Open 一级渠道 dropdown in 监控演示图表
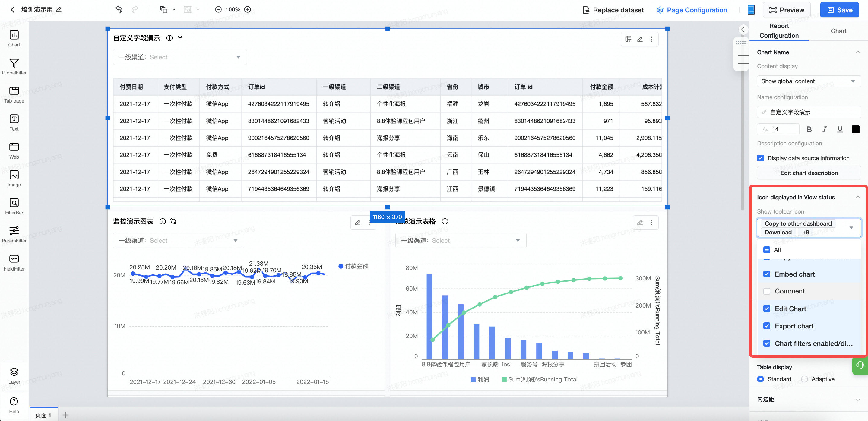Screen dimensions: 868x421 [179, 240]
